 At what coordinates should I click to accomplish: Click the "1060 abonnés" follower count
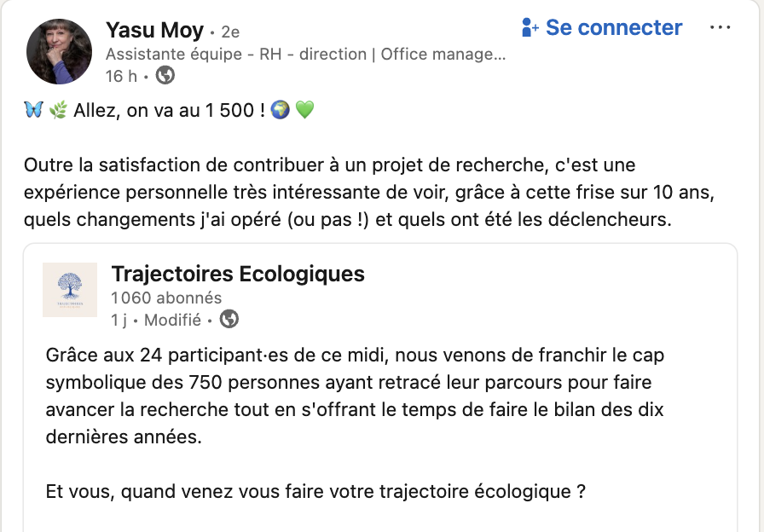click(x=166, y=298)
